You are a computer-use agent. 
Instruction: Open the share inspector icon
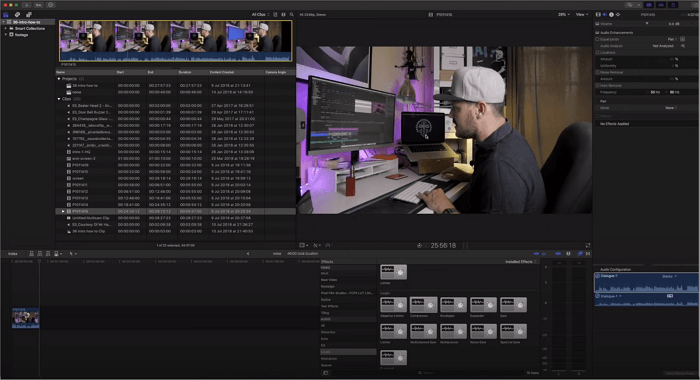pos(618,15)
